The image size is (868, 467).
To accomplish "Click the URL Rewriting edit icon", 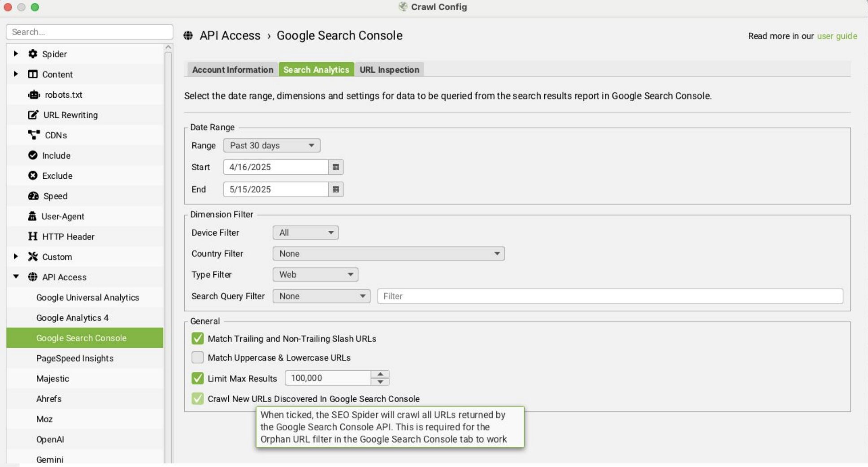I will tap(33, 115).
